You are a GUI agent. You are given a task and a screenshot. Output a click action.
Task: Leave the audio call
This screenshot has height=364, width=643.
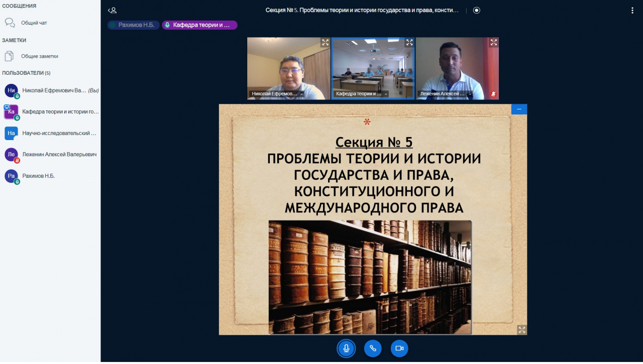tap(373, 348)
